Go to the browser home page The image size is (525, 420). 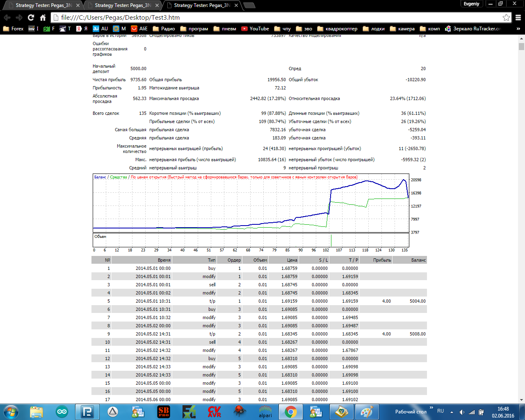(43, 18)
